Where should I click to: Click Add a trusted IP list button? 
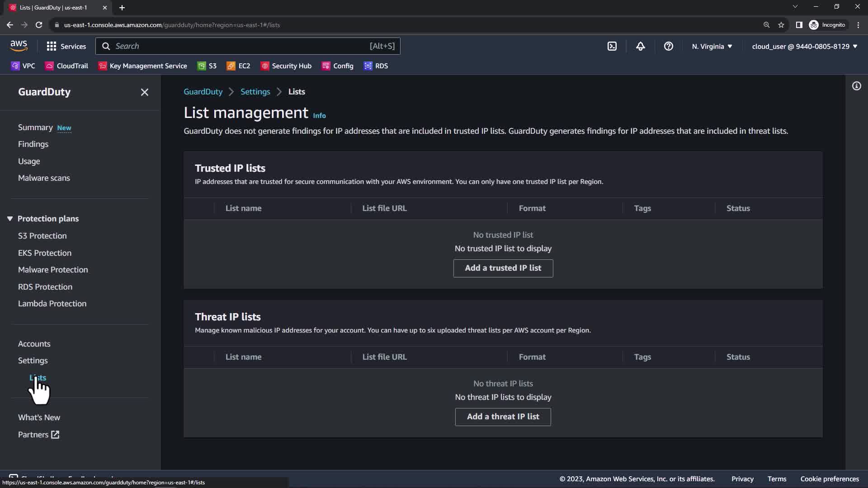click(x=503, y=268)
